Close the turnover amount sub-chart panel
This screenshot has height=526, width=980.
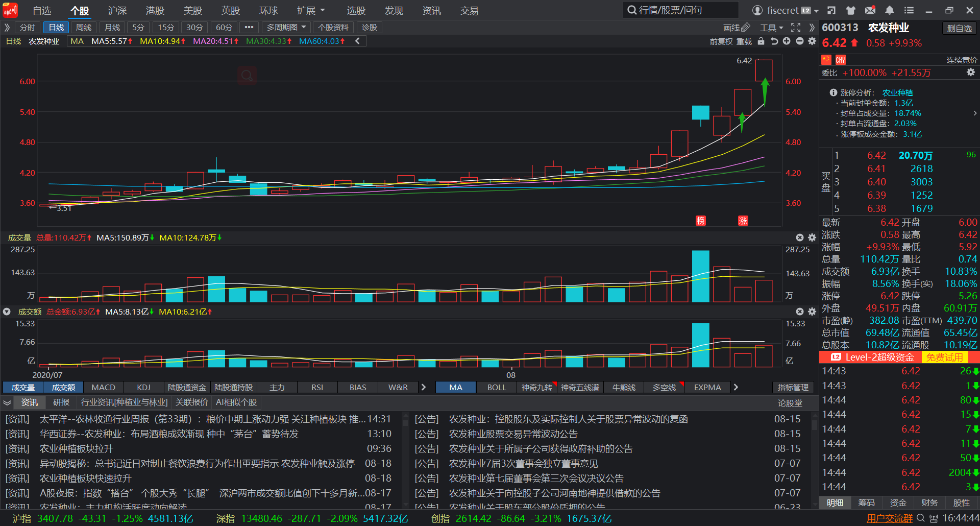pyautogui.click(x=800, y=312)
